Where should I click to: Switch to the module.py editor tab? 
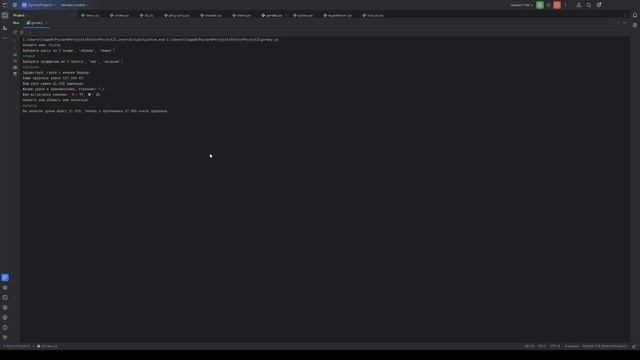[x=211, y=16]
